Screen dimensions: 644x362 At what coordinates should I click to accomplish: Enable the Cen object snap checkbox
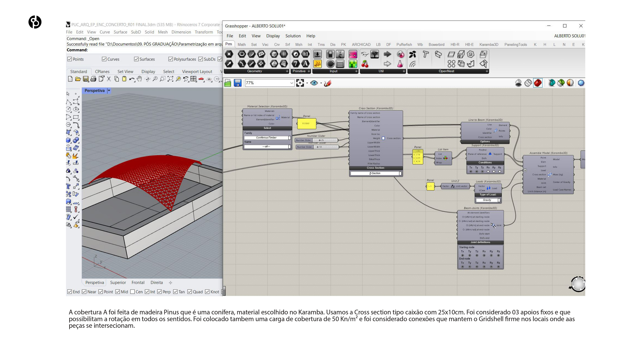tap(132, 292)
